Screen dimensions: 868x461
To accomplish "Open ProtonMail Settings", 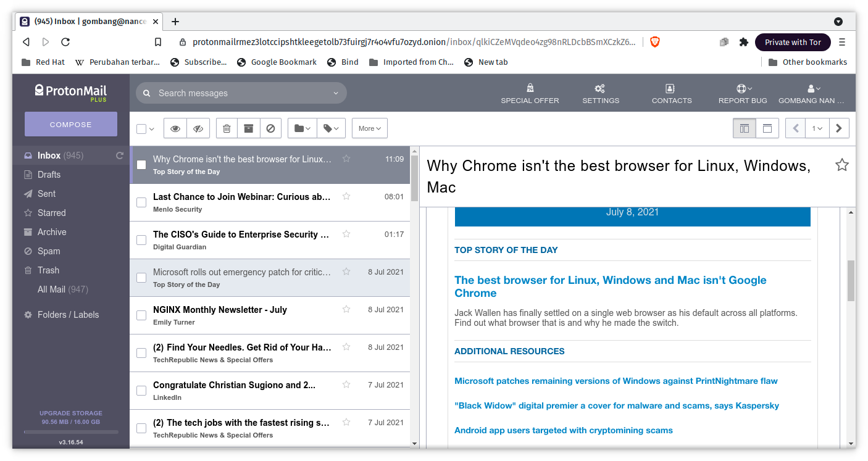I will 601,94.
